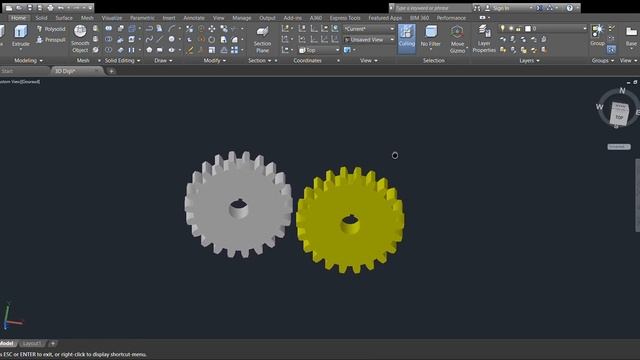Select the Polysolid tool

51,29
